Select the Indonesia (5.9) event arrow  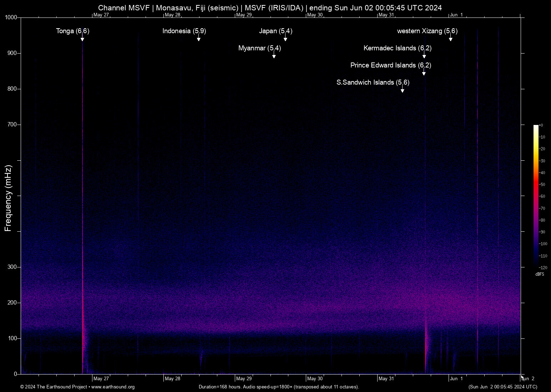click(x=199, y=39)
